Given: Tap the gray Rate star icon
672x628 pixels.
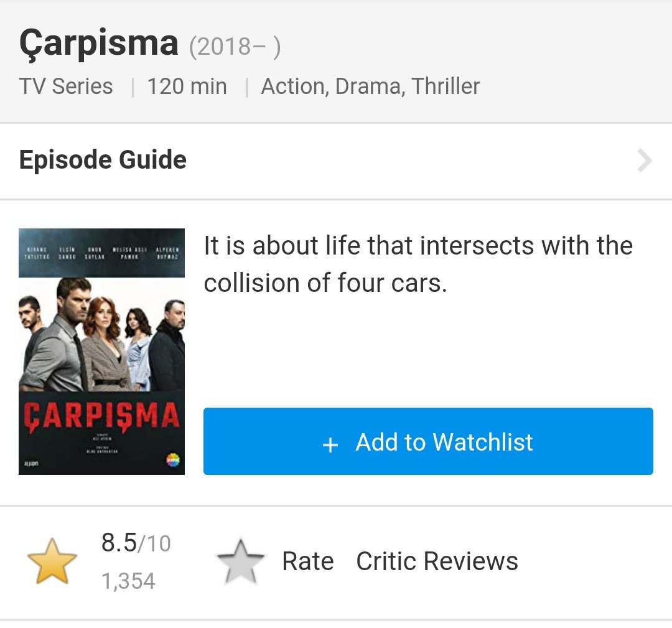Looking at the screenshot, I should 240,561.
